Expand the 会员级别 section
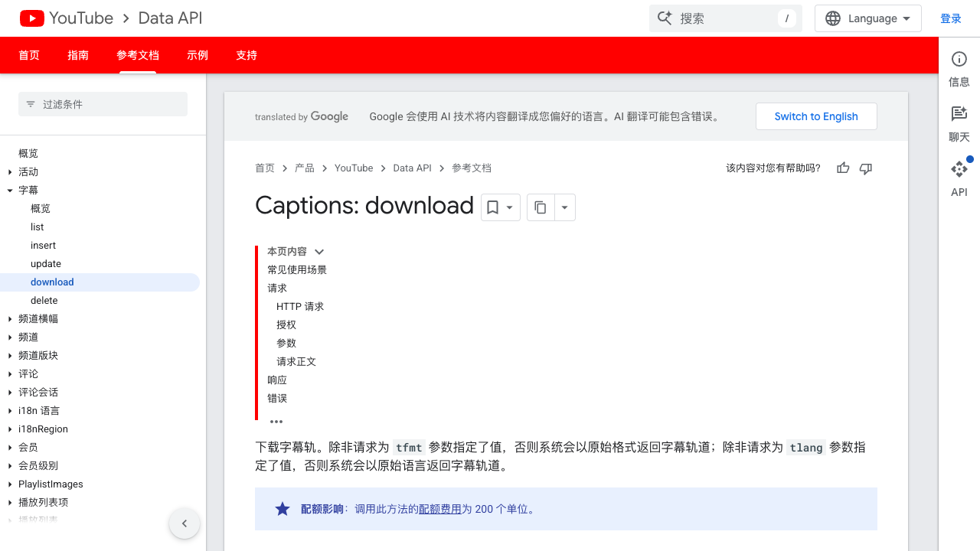This screenshot has height=551, width=980. [x=10, y=466]
